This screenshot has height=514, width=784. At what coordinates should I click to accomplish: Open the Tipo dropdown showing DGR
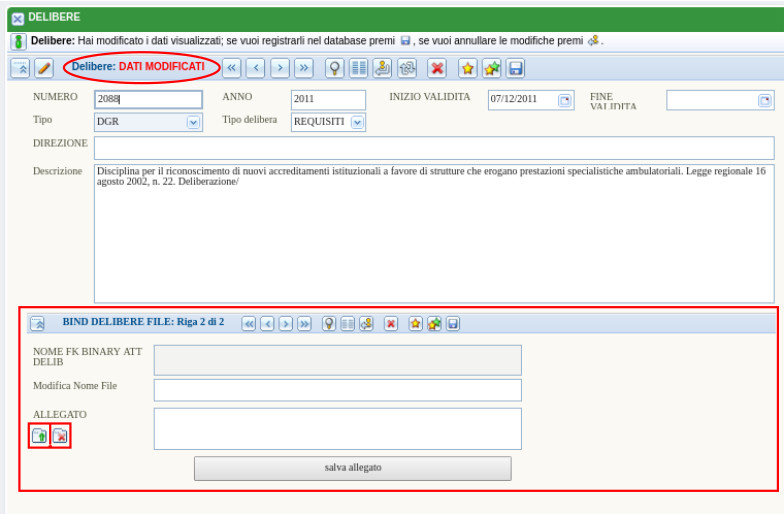click(193, 123)
